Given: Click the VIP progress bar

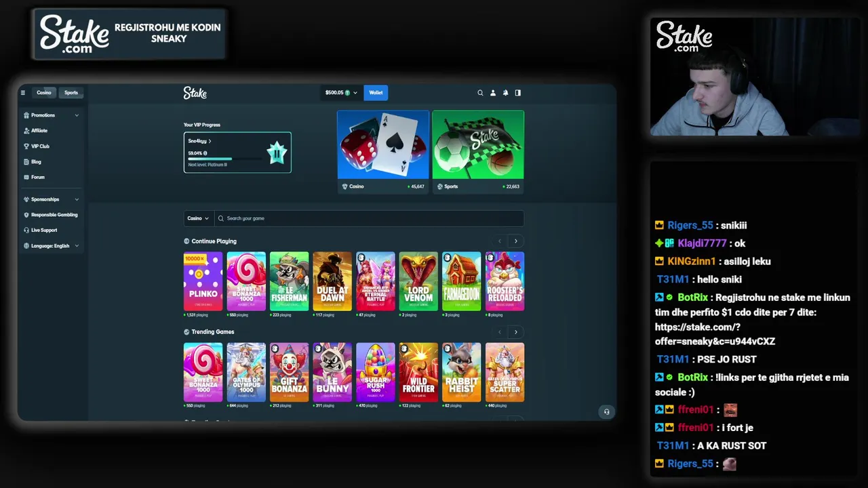Looking at the screenshot, I should click(224, 159).
